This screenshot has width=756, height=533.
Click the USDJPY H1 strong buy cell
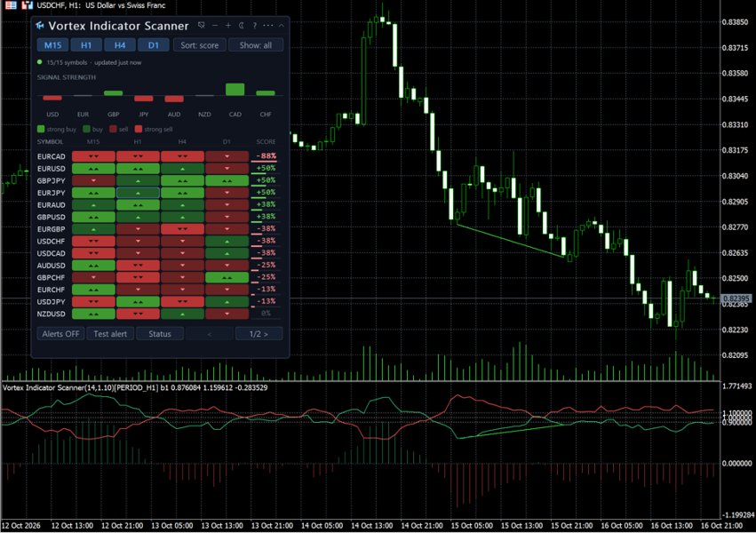(138, 302)
